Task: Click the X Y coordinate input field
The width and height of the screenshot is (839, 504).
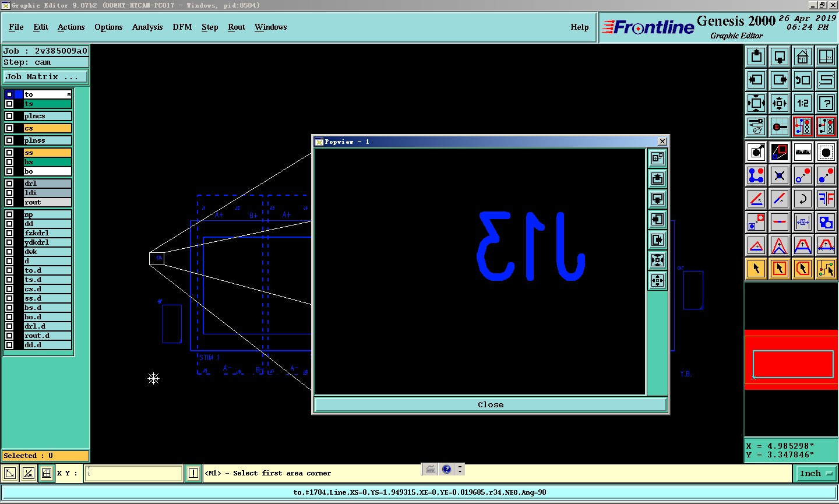Action: pyautogui.click(x=134, y=473)
